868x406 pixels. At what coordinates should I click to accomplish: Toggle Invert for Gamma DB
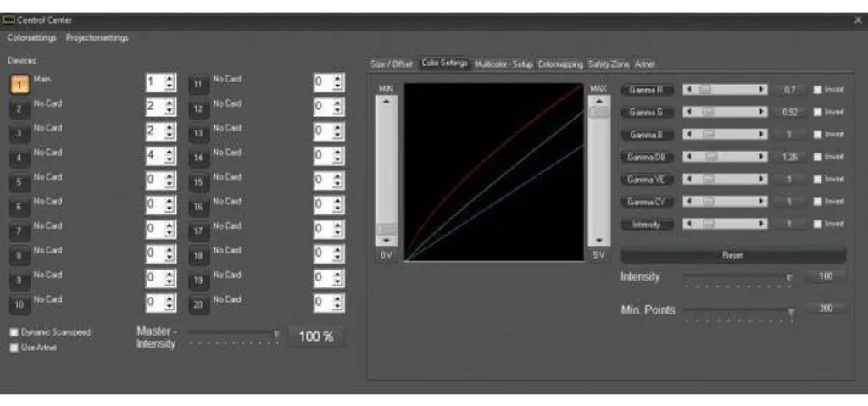[817, 157]
